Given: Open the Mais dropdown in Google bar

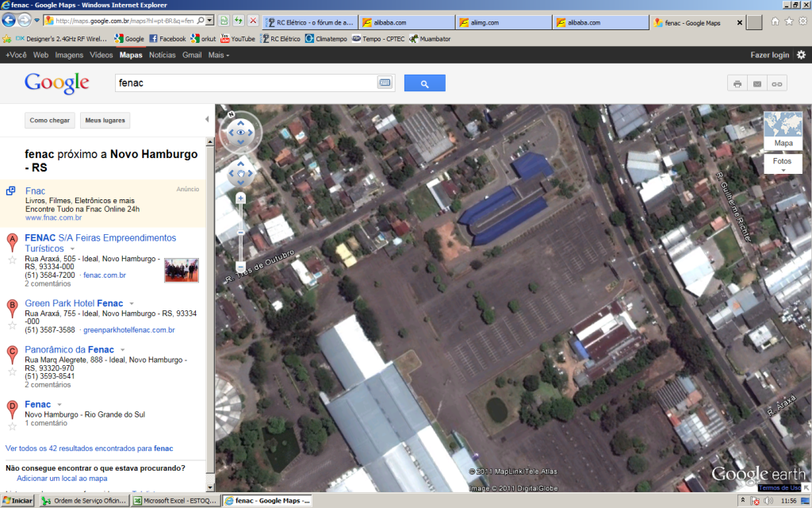Looking at the screenshot, I should pos(219,55).
